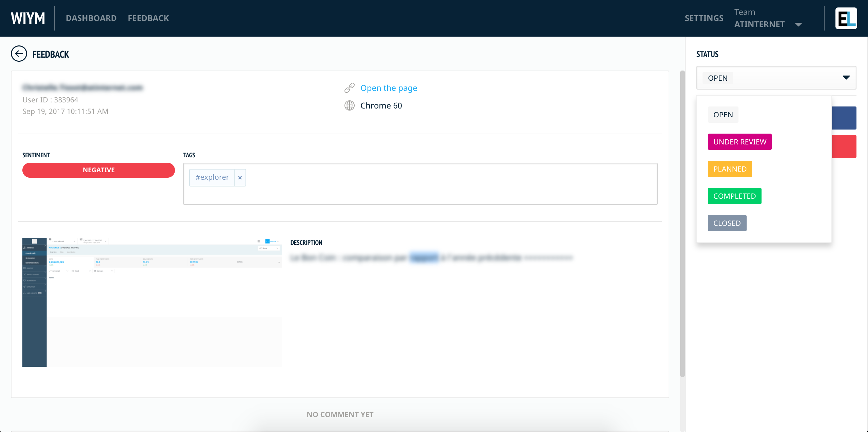Open the attached screenshot thumbnail
The image size is (868, 432).
(x=152, y=302)
